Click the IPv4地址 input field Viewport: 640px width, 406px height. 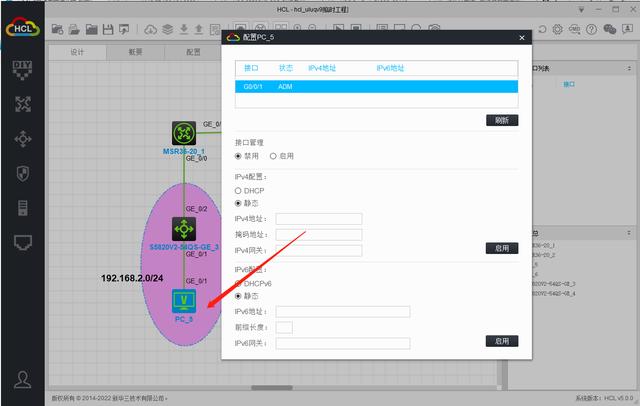319,219
